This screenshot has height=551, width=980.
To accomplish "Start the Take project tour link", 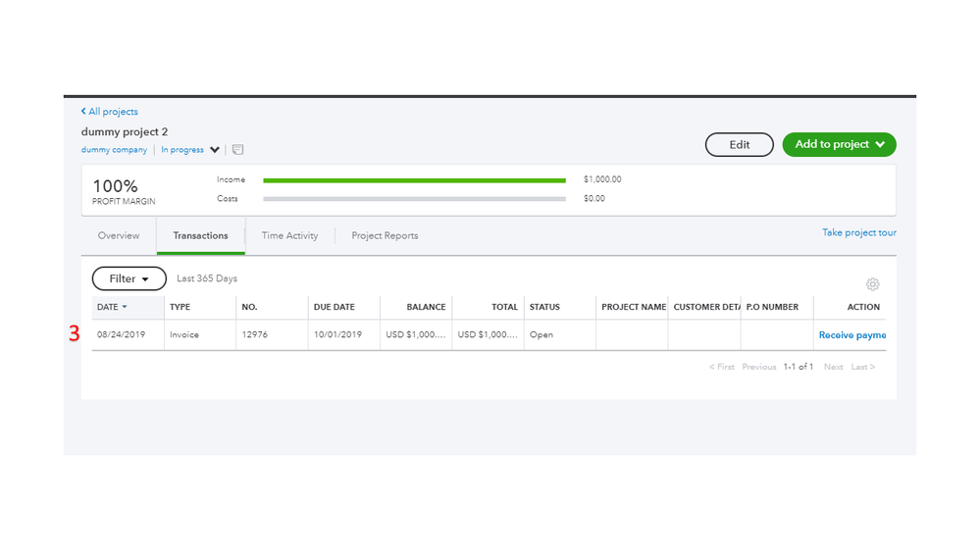I will (x=858, y=232).
